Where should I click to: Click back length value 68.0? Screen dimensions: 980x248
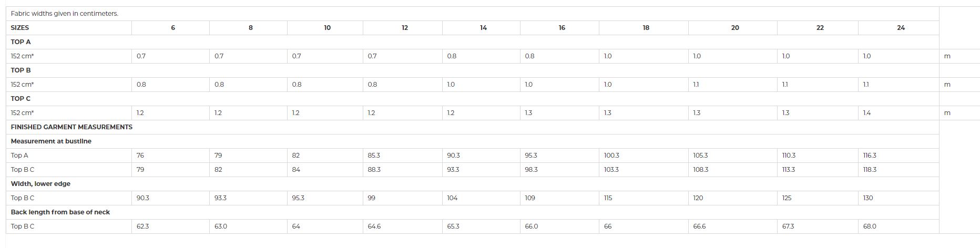[x=870, y=226]
